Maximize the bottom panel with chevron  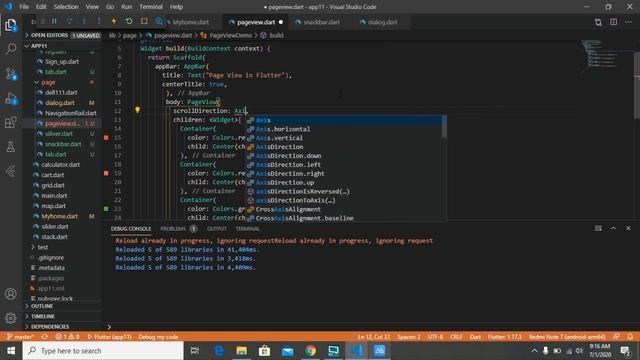coord(613,229)
